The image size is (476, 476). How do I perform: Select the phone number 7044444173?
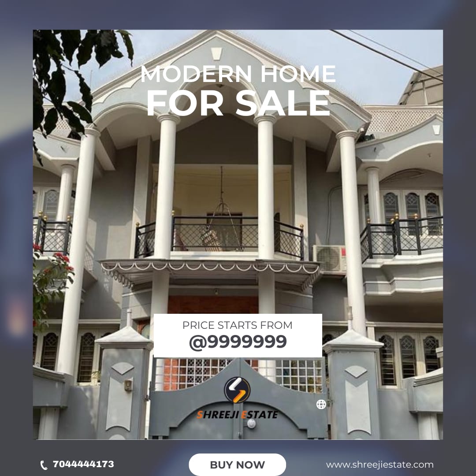pos(83,464)
